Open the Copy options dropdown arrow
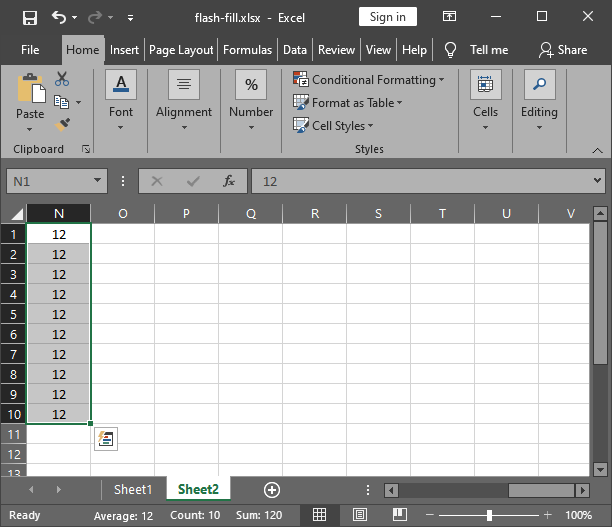The width and height of the screenshot is (612, 527). (78, 102)
